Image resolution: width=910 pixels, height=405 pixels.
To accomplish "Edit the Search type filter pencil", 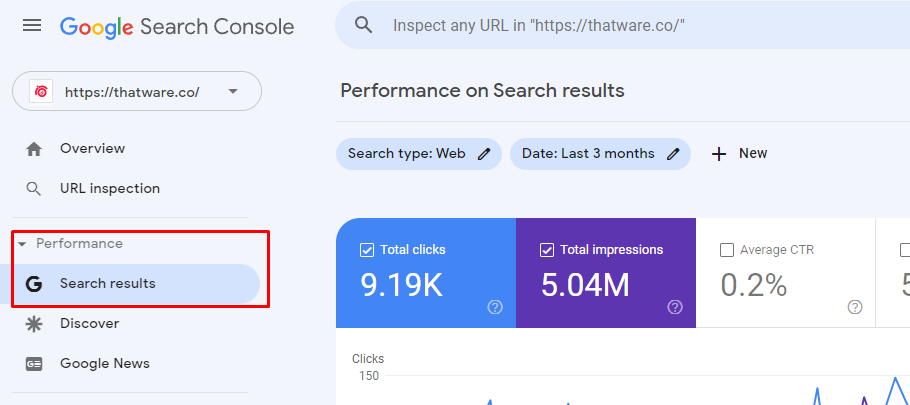I will (484, 154).
